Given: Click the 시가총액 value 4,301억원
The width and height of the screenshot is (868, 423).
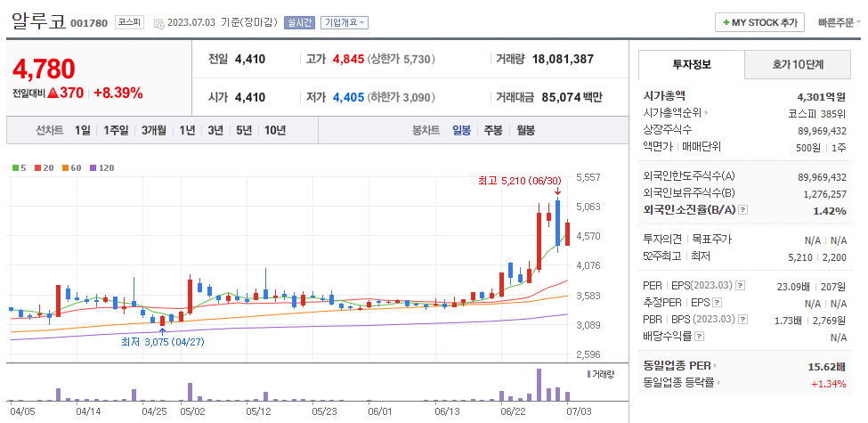Looking at the screenshot, I should pyautogui.click(x=822, y=96).
